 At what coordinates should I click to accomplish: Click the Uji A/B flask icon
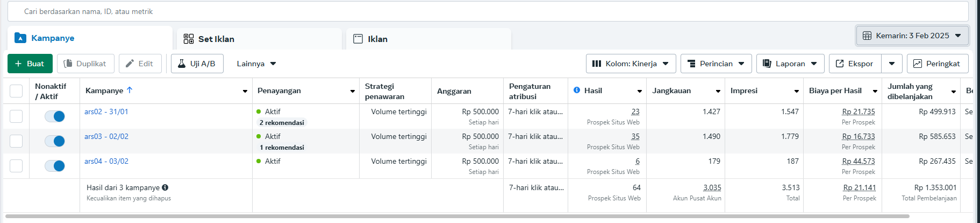pyautogui.click(x=182, y=64)
